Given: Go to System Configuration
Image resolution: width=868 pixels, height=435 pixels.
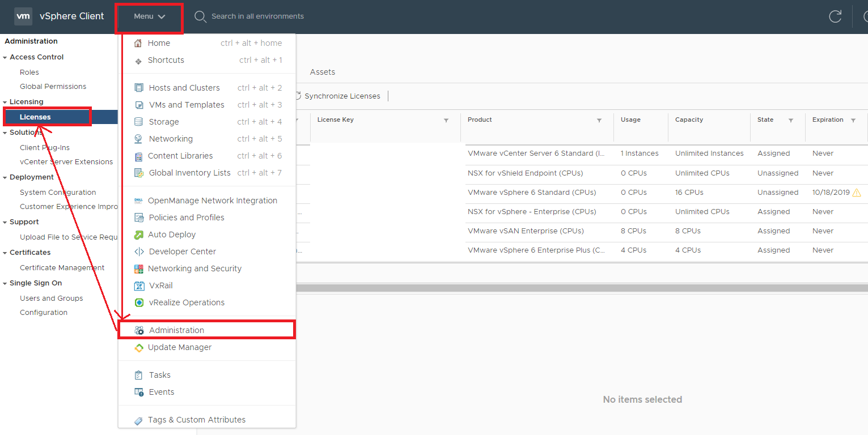Looking at the screenshot, I should click(58, 193).
